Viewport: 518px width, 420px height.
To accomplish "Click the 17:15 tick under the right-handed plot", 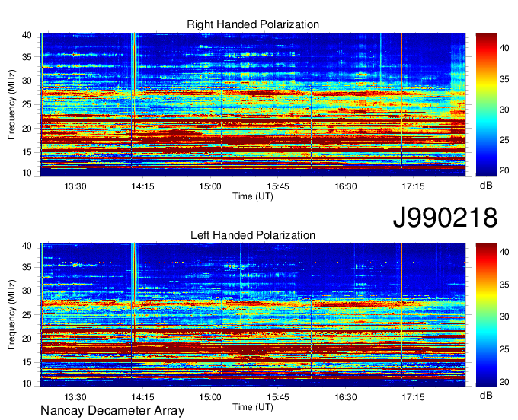I will click(x=413, y=186).
